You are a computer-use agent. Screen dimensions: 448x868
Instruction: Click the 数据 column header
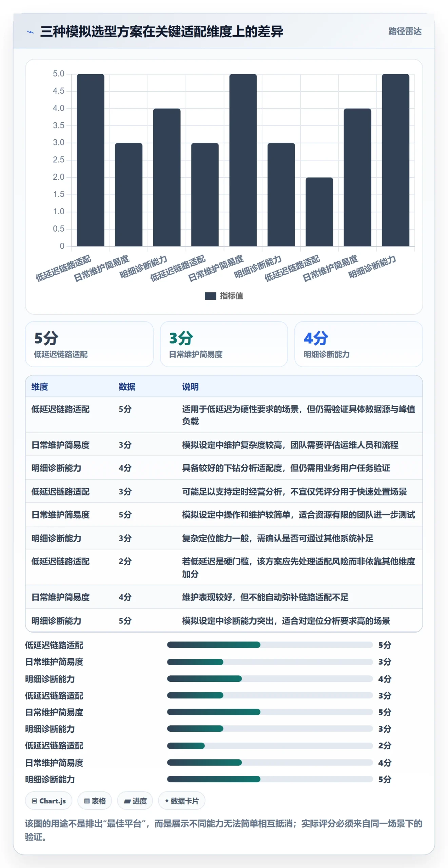127,387
